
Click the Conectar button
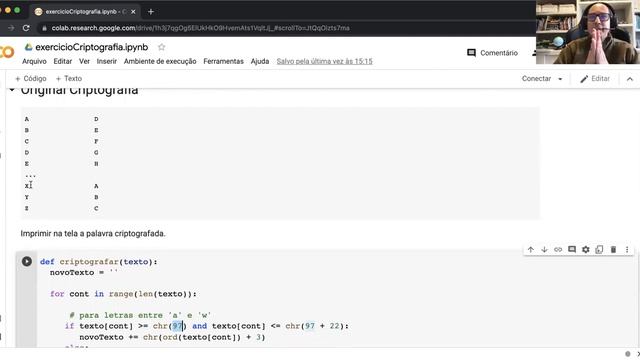pyautogui.click(x=536, y=78)
